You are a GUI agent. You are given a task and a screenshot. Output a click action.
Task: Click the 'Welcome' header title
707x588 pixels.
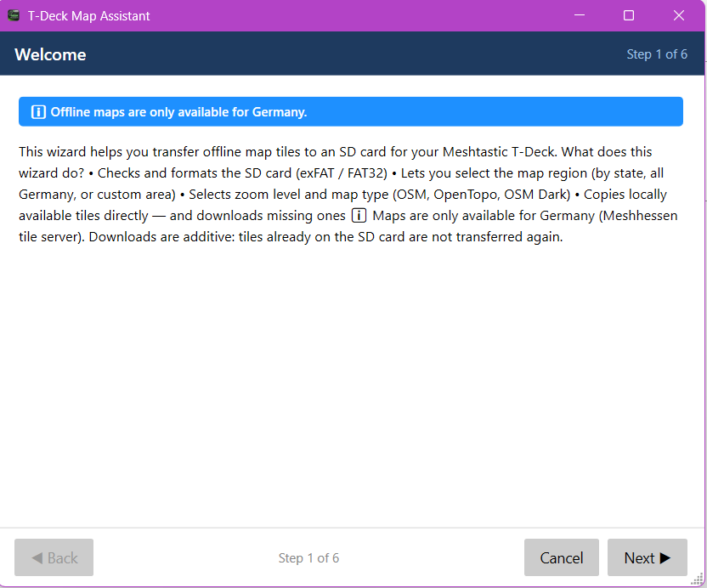coord(50,54)
